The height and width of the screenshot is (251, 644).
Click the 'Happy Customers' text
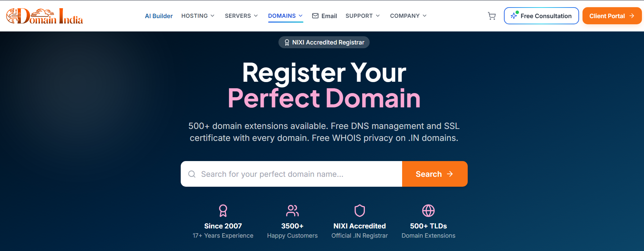[x=292, y=236]
